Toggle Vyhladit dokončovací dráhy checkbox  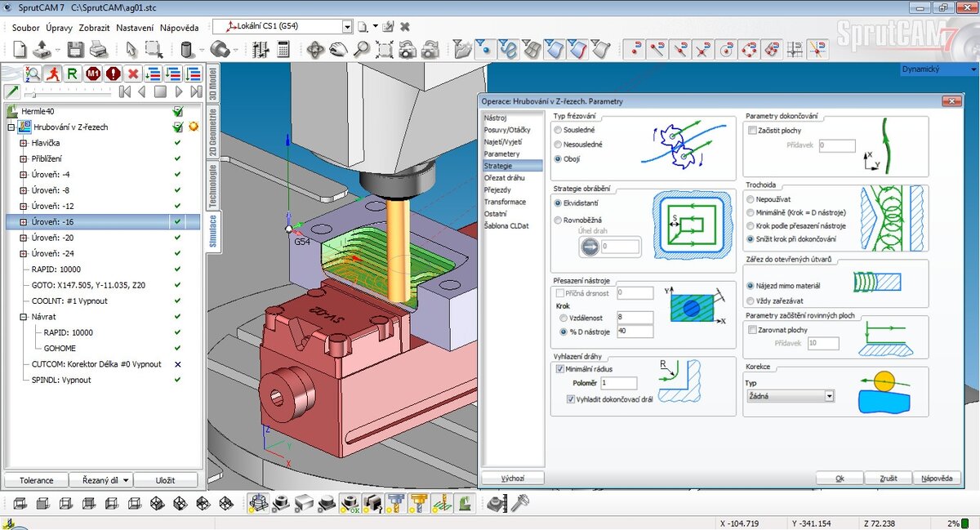click(x=571, y=399)
